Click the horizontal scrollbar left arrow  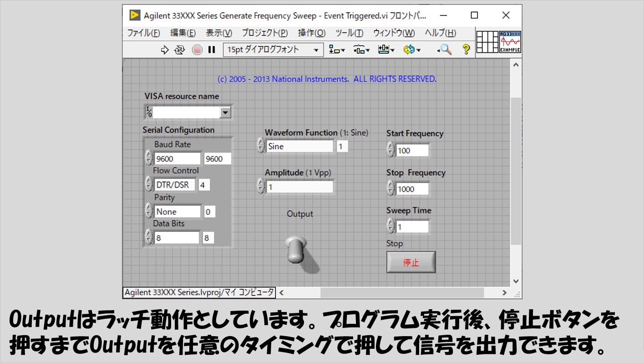click(281, 292)
